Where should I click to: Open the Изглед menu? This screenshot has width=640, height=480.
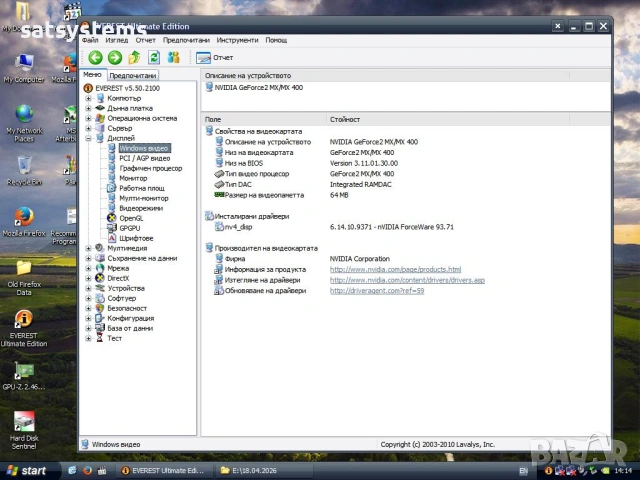pos(117,40)
